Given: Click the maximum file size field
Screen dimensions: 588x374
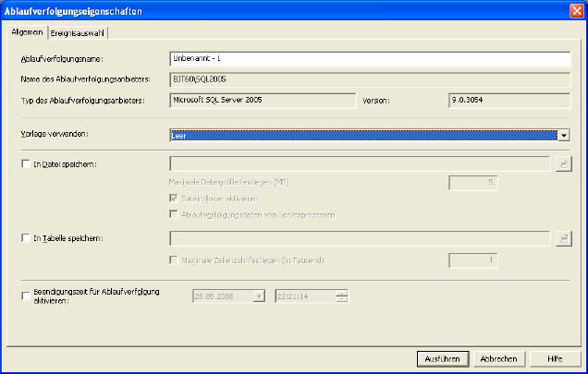Looking at the screenshot, I should pyautogui.click(x=475, y=183).
